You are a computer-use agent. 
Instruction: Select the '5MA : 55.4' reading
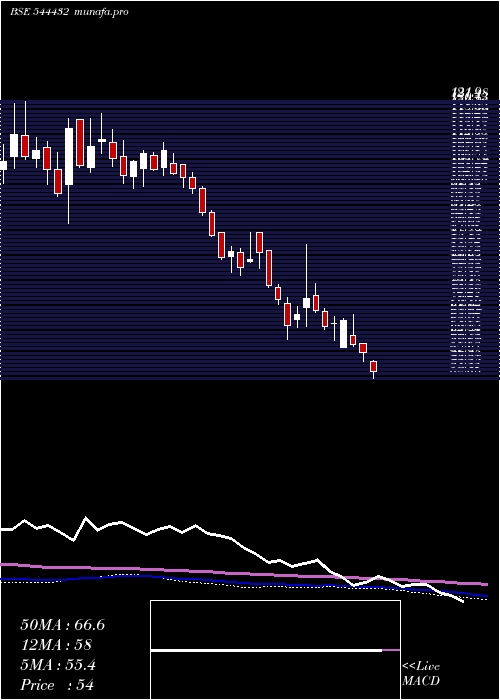(x=58, y=665)
